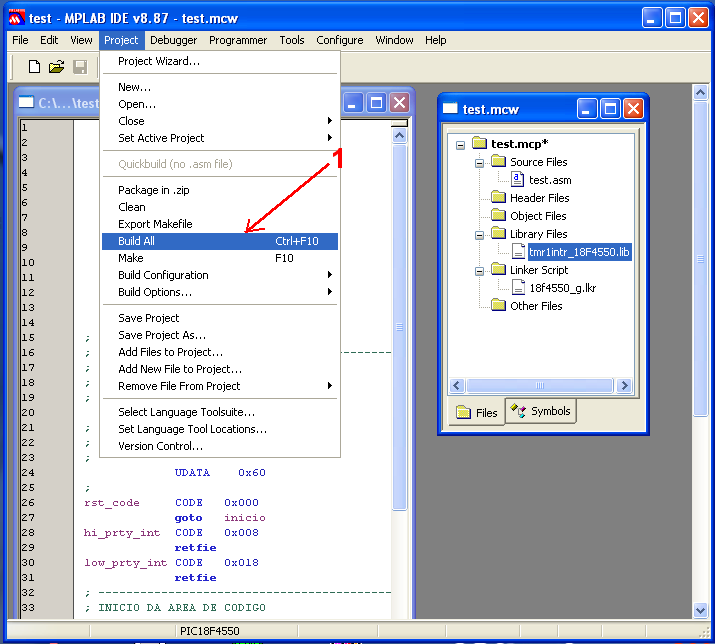Click the PIC18F4550 status bar entry

coord(209,631)
